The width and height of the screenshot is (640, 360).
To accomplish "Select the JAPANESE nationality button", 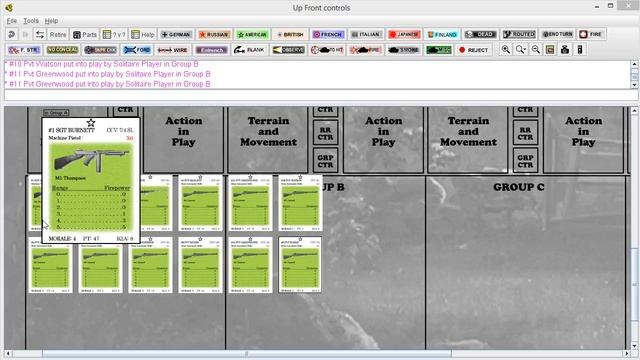I will (x=404, y=35).
